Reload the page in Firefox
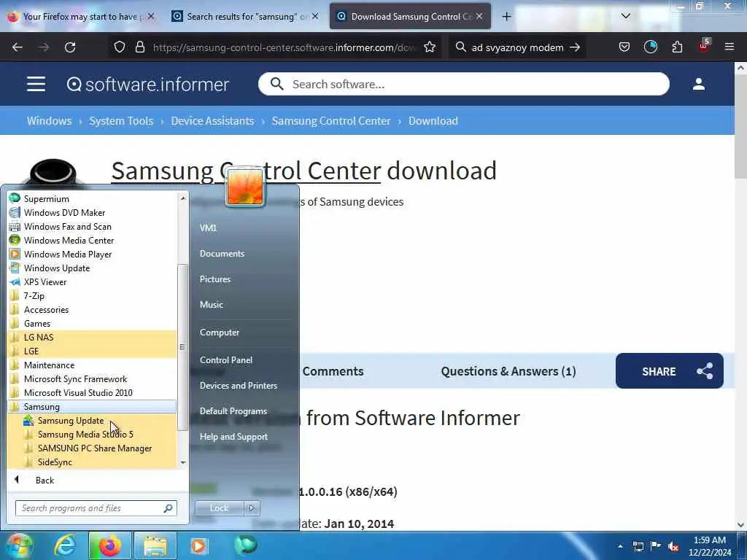This screenshot has height=560, width=747. click(x=70, y=47)
